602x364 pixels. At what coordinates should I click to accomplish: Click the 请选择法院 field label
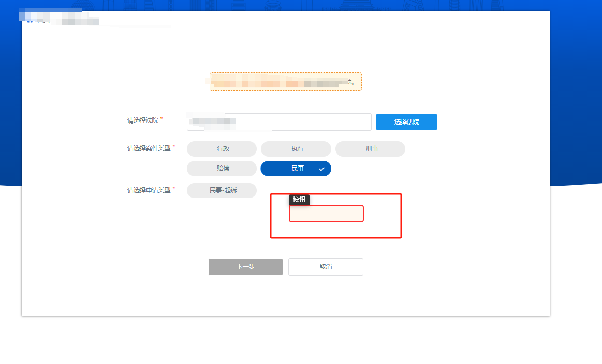coord(143,120)
